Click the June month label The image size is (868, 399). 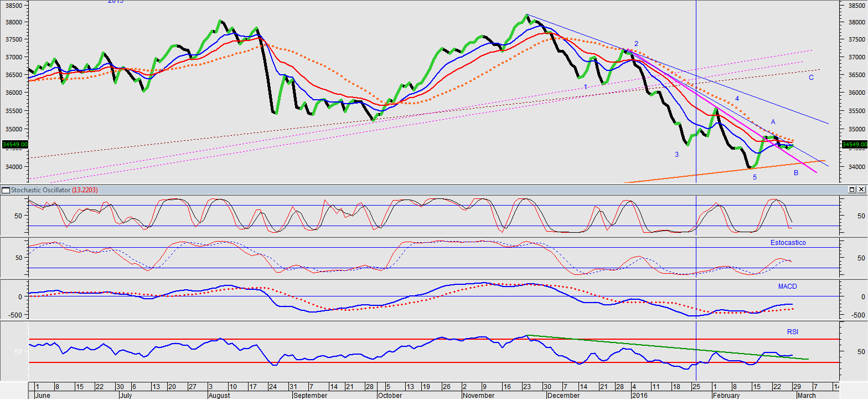[42, 395]
